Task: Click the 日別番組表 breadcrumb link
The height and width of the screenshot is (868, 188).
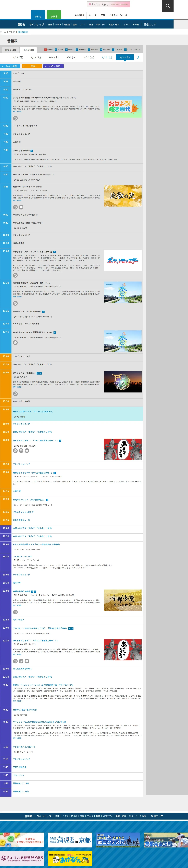Action: (23, 32)
